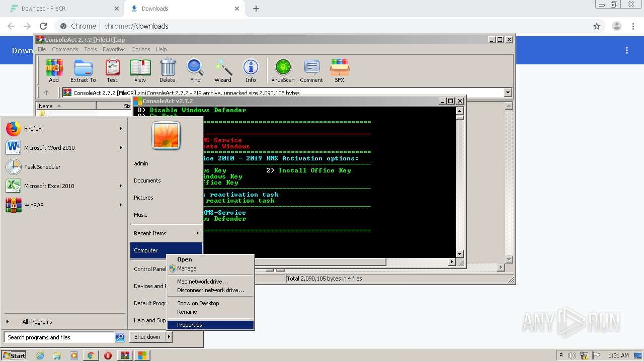Expand Microsoft Word 2010 submenu arrow
This screenshot has height=362, width=644.
click(x=121, y=148)
